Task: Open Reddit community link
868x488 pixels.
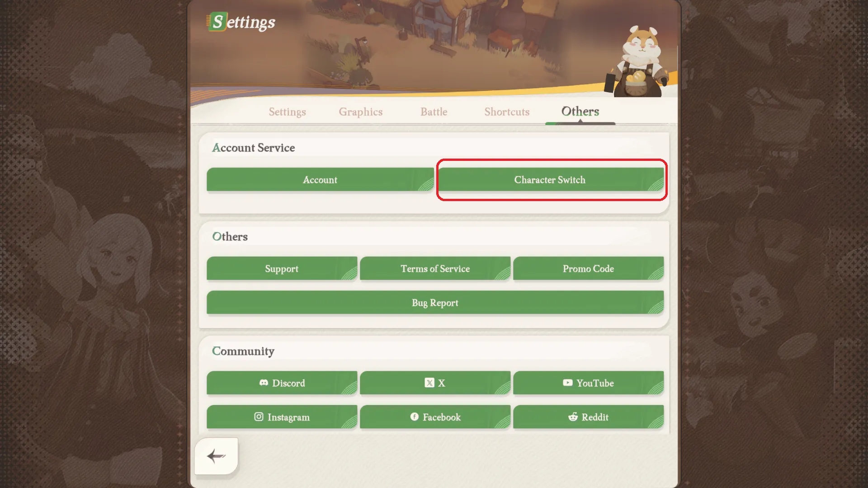Action: (x=589, y=417)
